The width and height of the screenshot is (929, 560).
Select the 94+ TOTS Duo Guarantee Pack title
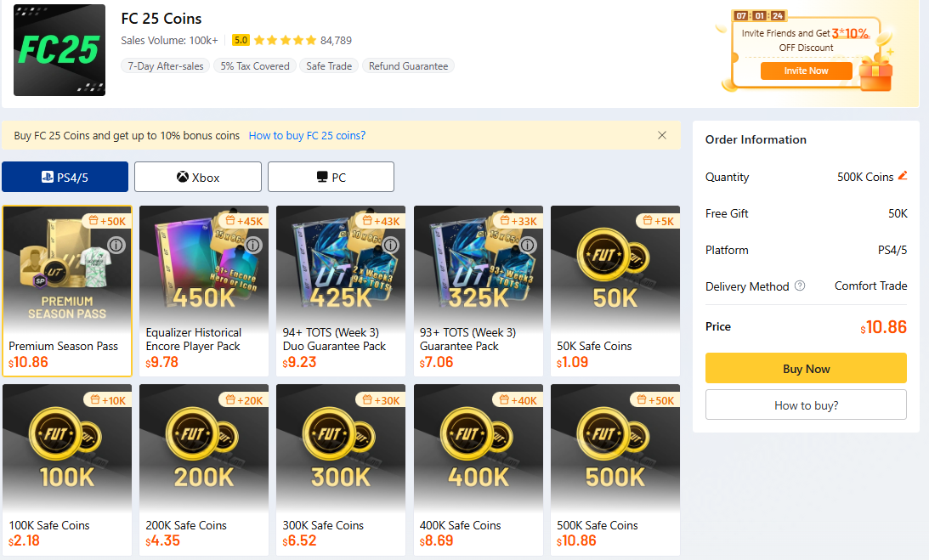tap(334, 339)
